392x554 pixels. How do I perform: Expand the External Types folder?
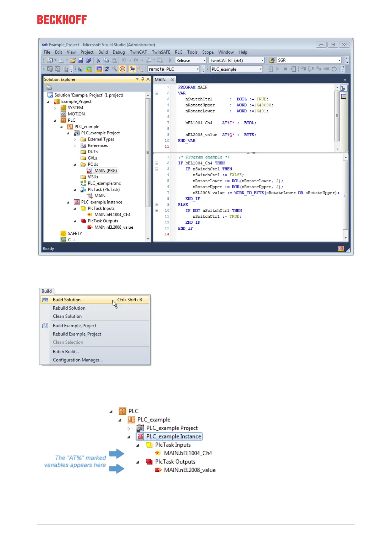click(75, 139)
